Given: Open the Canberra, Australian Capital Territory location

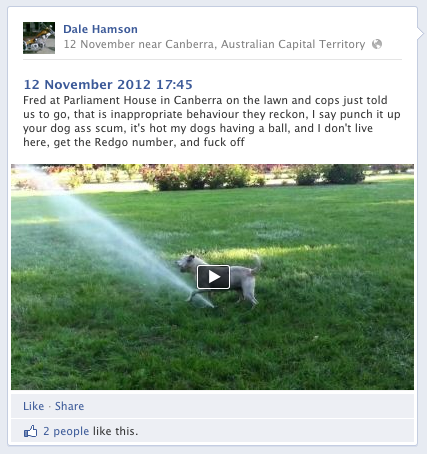Looking at the screenshot, I should [x=265, y=44].
